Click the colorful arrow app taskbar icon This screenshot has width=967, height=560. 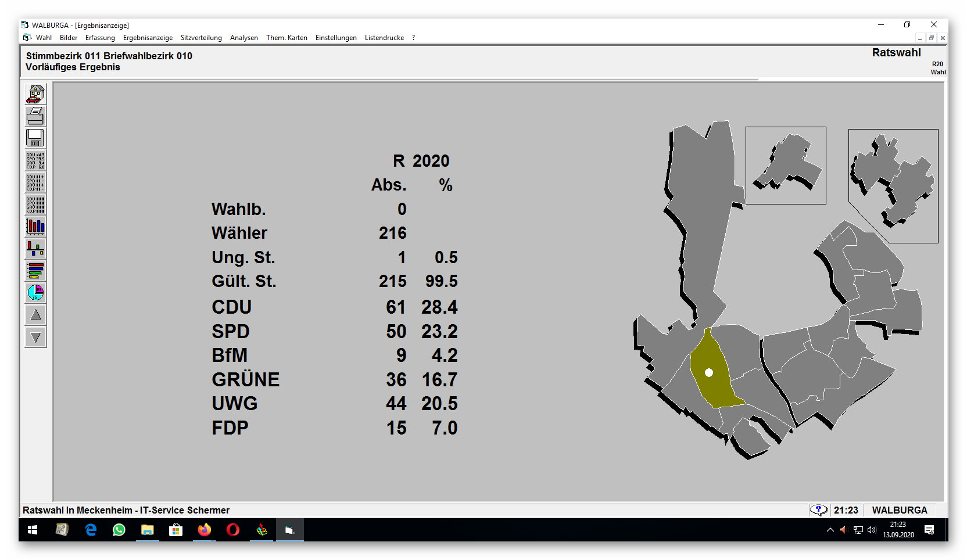tap(262, 530)
